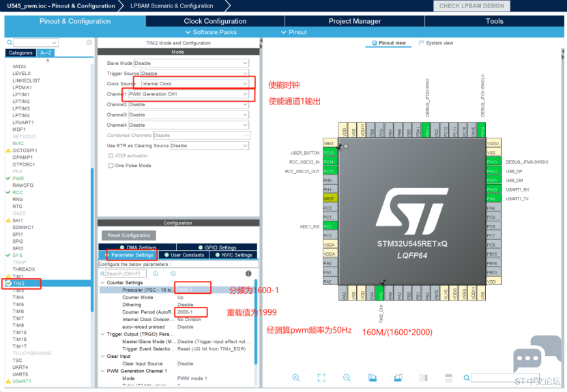Screen dimensions: 567x392
Task: Open User Constants tab
Action: point(184,255)
